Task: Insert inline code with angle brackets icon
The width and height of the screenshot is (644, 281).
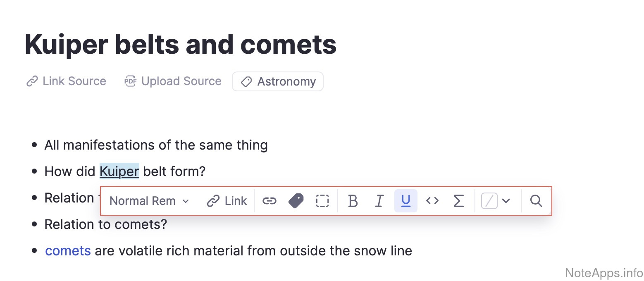Action: [x=432, y=201]
